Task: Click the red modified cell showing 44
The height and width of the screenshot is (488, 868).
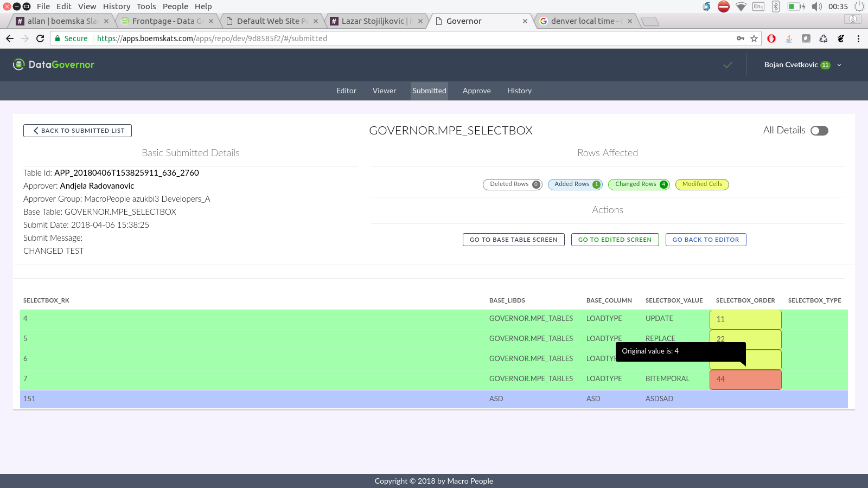Action: click(745, 380)
